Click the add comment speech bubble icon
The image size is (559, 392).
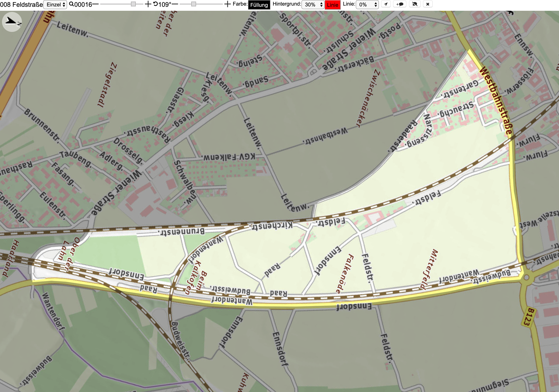tap(400, 4)
